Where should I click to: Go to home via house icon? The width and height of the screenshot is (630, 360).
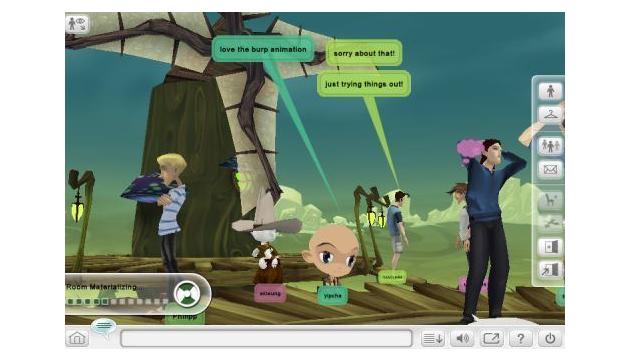click(x=77, y=338)
